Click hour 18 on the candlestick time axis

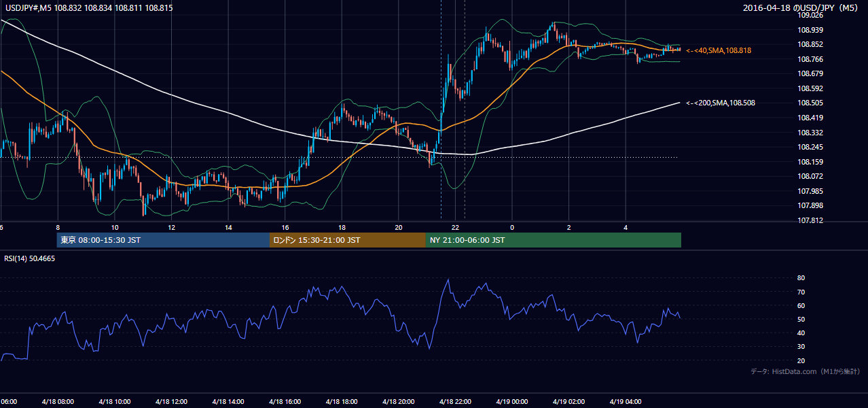pyautogui.click(x=342, y=227)
